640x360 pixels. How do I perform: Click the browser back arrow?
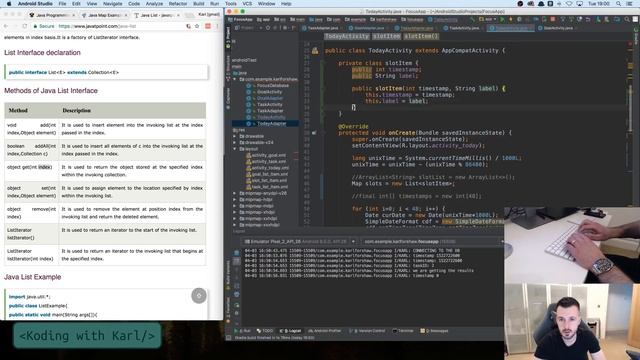point(6,26)
